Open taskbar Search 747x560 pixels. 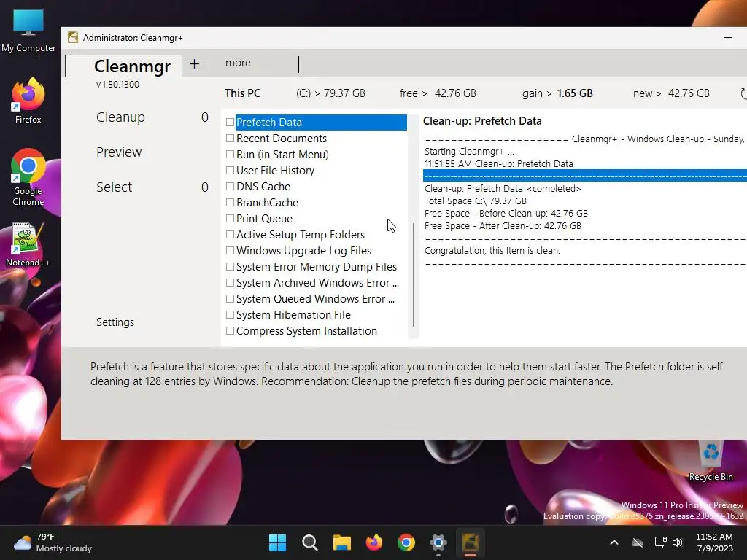click(309, 542)
